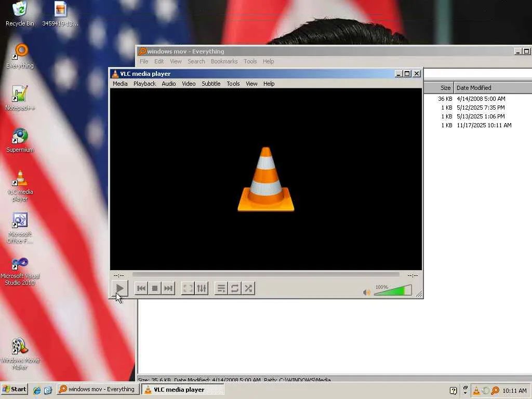Screen dimensions: 532x399
Task: Skip to next media in VLC
Action: click(168, 288)
